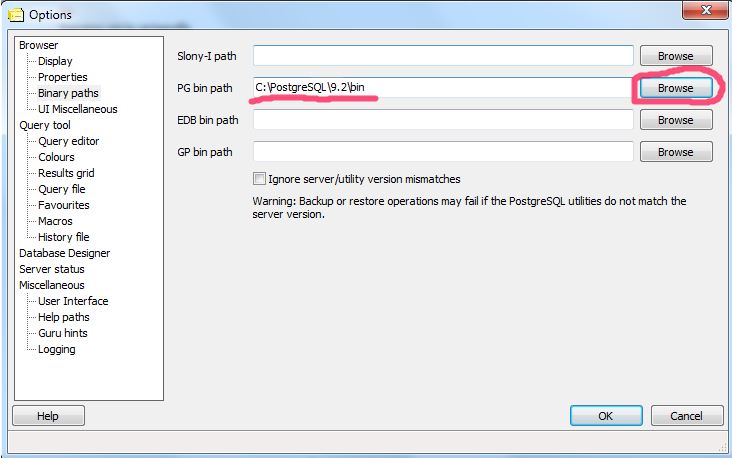Open User Interface settings
732x458 pixels.
[73, 301]
